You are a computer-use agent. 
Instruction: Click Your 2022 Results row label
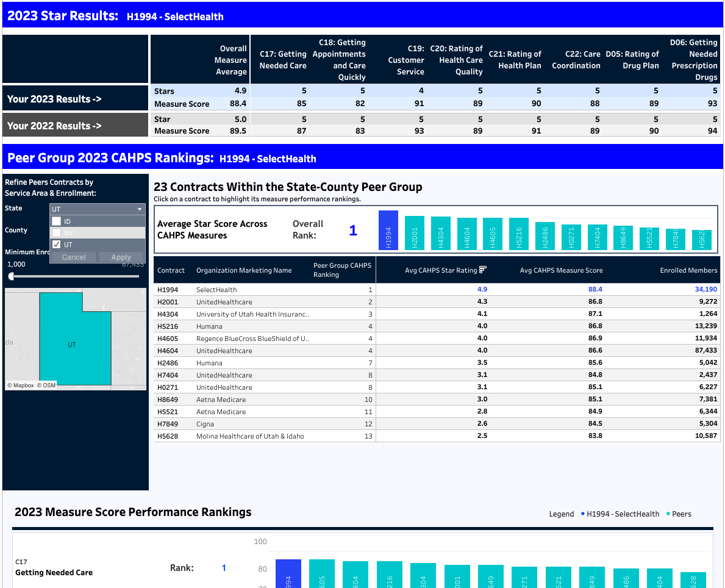(54, 126)
